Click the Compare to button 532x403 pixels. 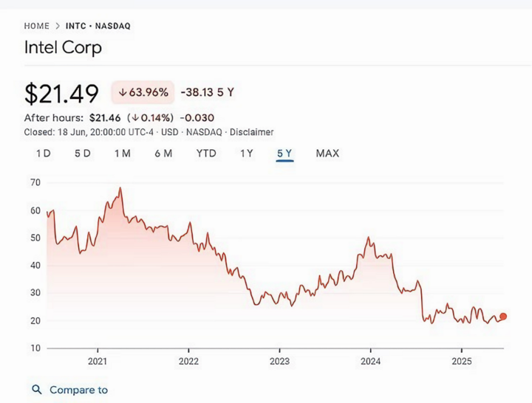(70, 390)
